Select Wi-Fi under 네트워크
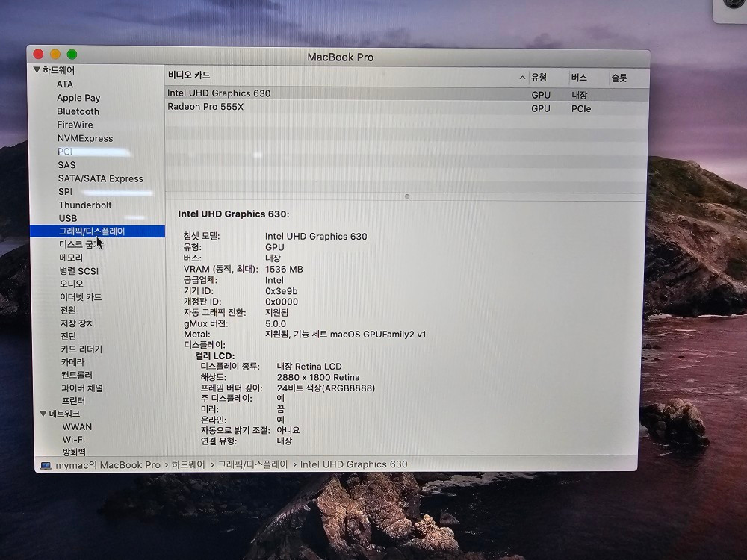747x560 pixels. coord(74,440)
